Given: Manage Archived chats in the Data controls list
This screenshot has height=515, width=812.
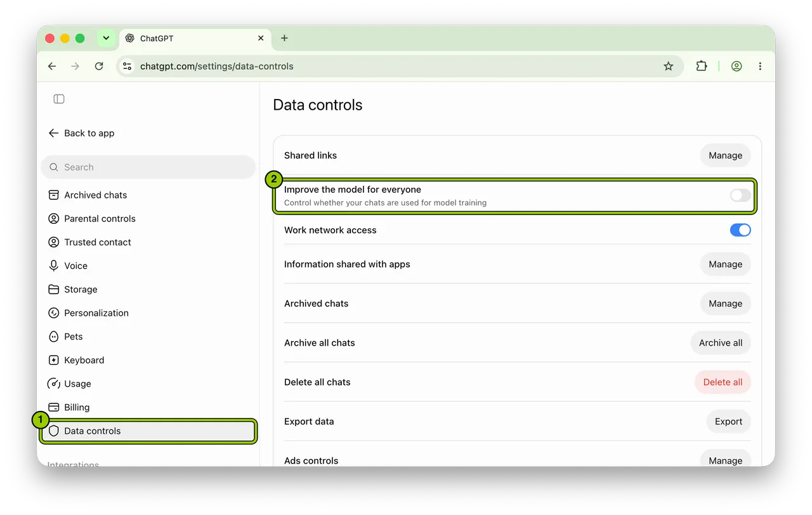Looking at the screenshot, I should tap(725, 304).
